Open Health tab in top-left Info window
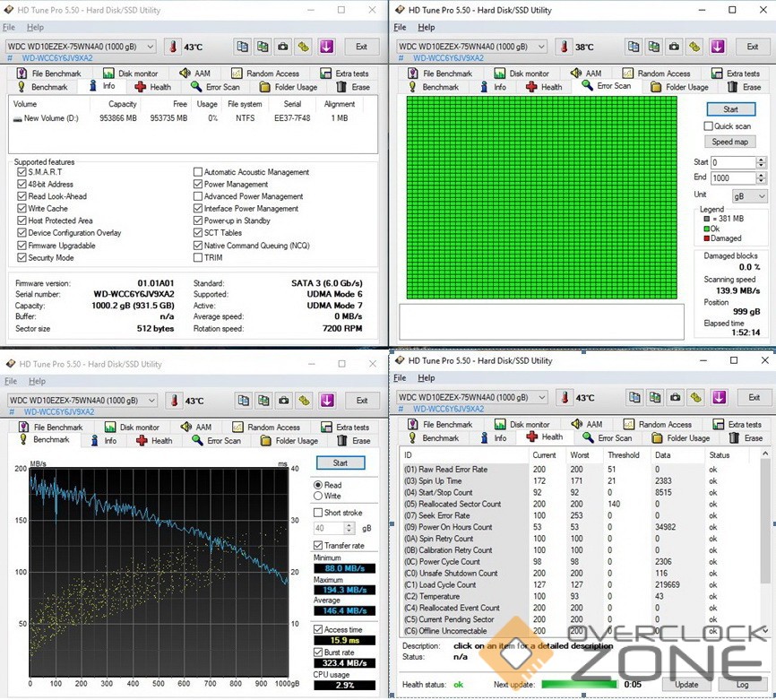Screen dimensions: 776x700 153,87
